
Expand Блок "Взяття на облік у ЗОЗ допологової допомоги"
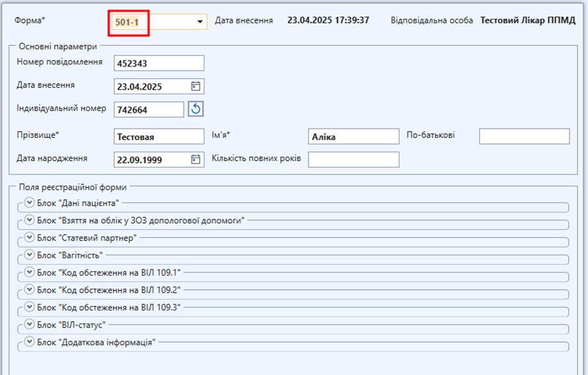coord(29,219)
